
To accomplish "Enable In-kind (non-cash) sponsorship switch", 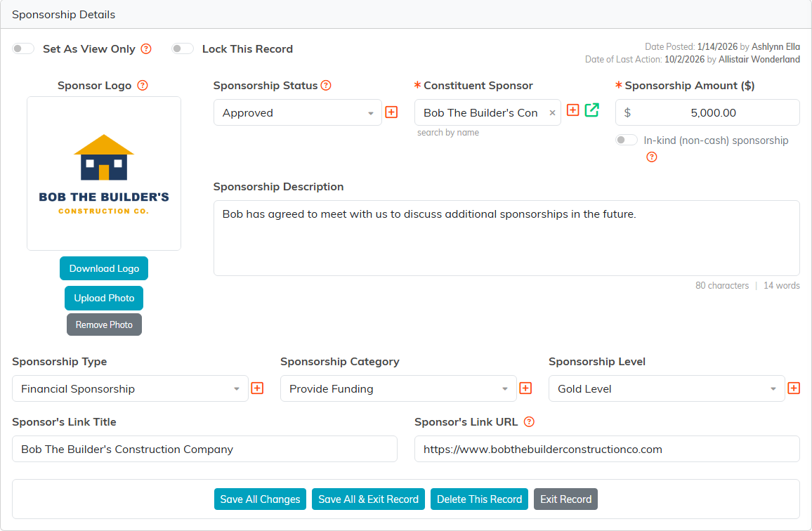I will (x=627, y=140).
